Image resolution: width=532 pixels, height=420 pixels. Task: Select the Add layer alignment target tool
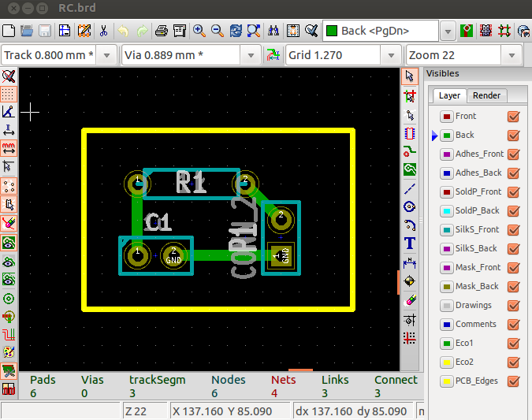coord(410,281)
